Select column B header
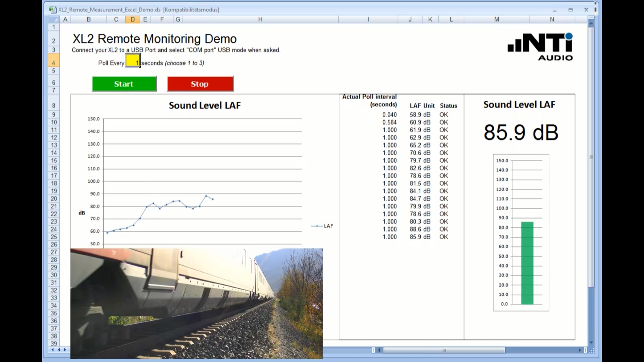 click(x=89, y=19)
